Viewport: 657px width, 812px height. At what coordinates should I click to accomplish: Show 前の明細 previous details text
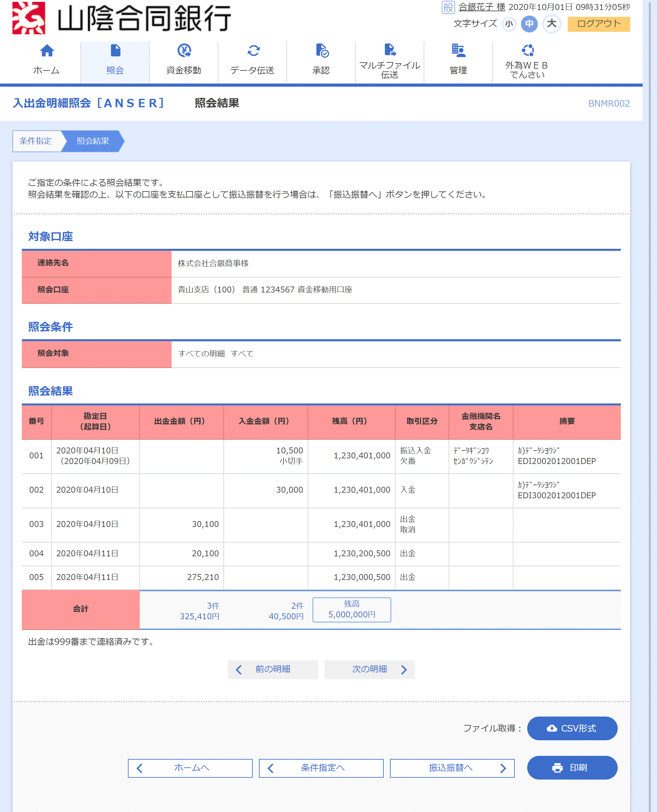click(273, 669)
